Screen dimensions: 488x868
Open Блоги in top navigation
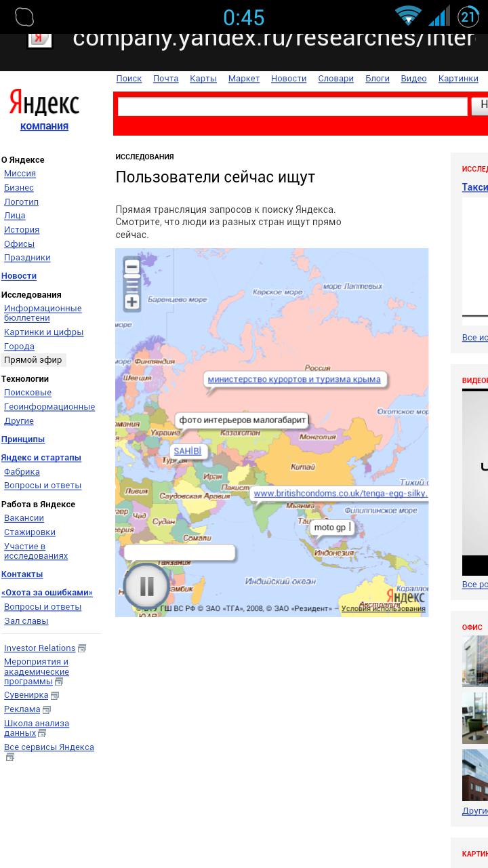pyautogui.click(x=378, y=79)
